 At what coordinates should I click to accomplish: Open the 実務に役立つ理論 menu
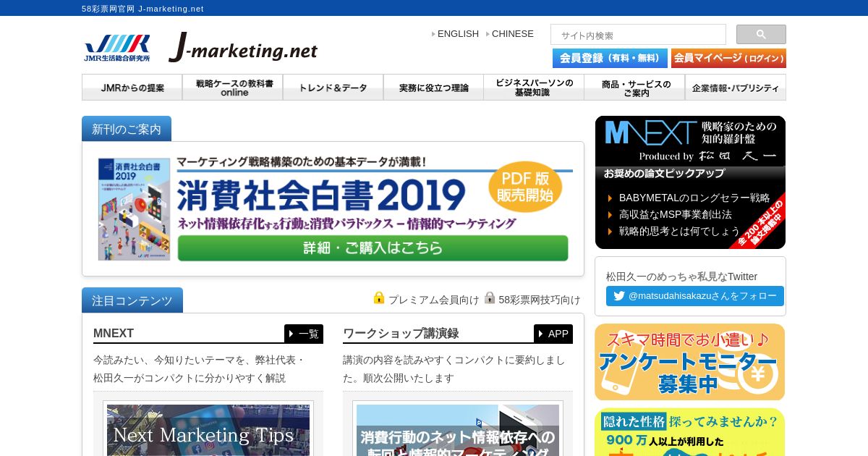click(434, 88)
